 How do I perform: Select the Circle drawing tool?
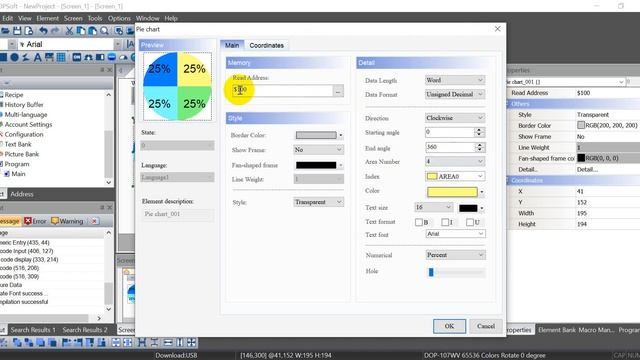coord(14,57)
